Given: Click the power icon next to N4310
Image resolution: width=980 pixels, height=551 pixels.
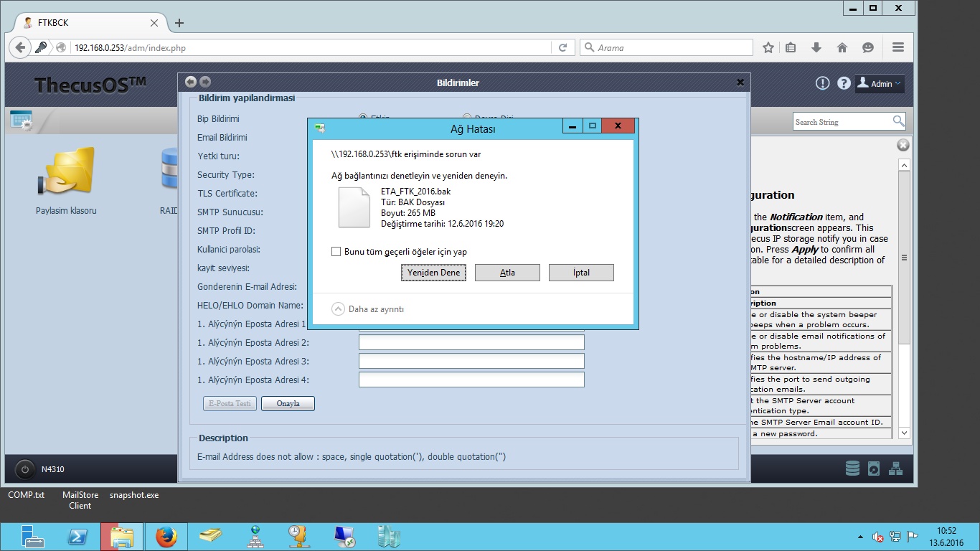Looking at the screenshot, I should pos(25,470).
